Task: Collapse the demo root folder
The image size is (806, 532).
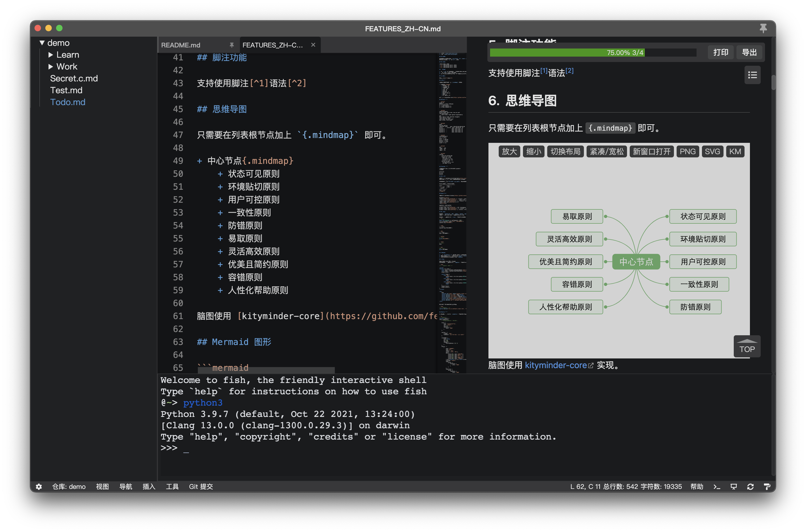Action: (x=42, y=43)
